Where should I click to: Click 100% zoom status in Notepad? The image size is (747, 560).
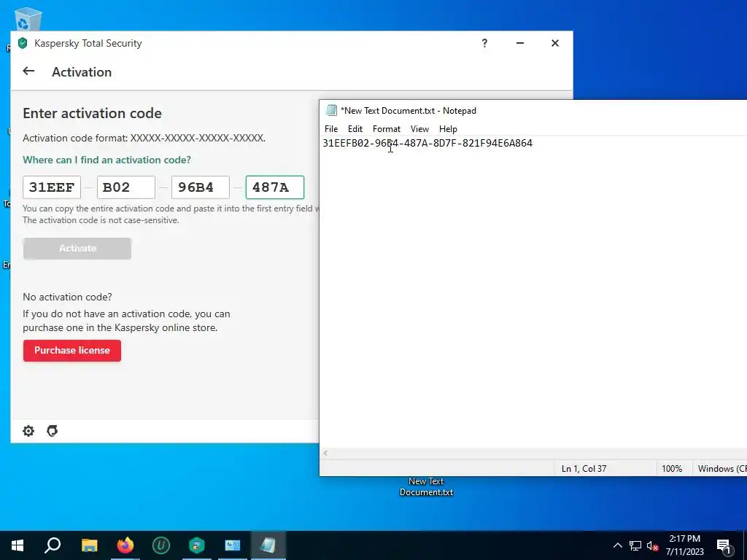[x=672, y=469]
